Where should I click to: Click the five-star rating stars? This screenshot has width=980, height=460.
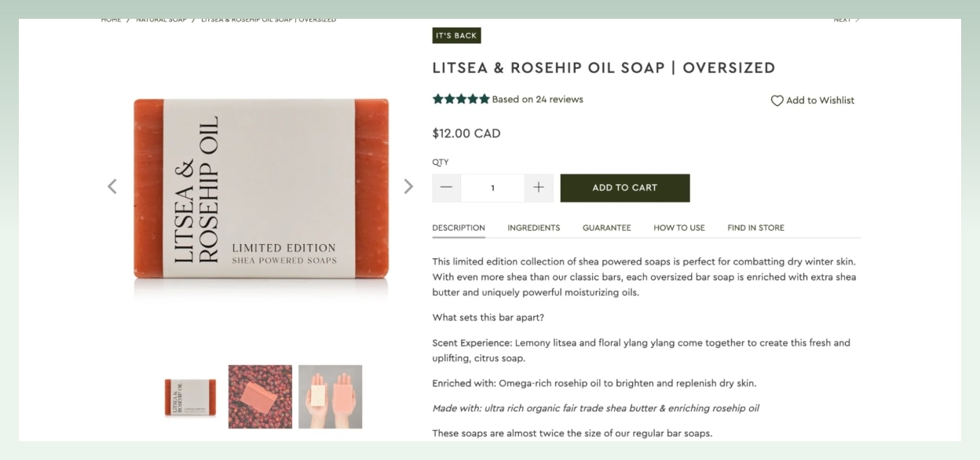pos(462,99)
